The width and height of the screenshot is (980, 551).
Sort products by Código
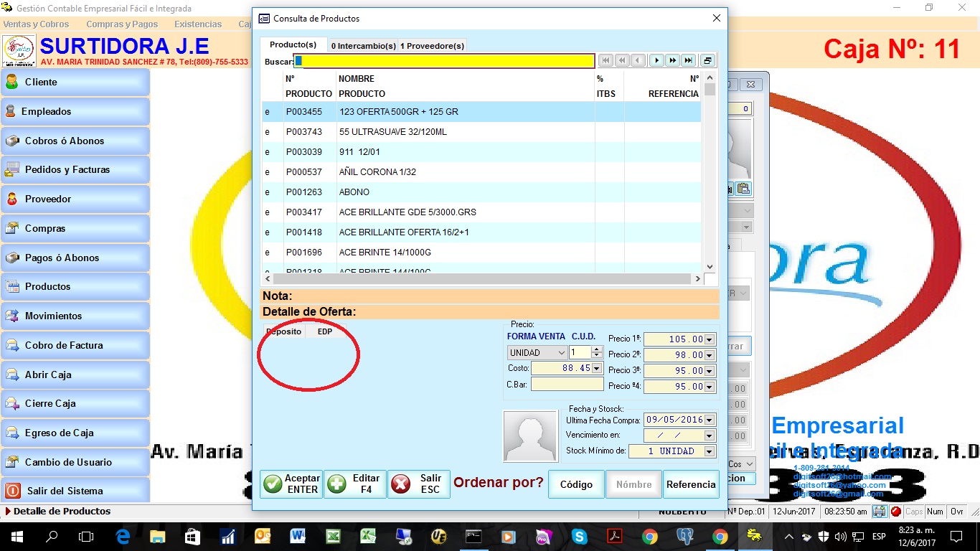576,484
